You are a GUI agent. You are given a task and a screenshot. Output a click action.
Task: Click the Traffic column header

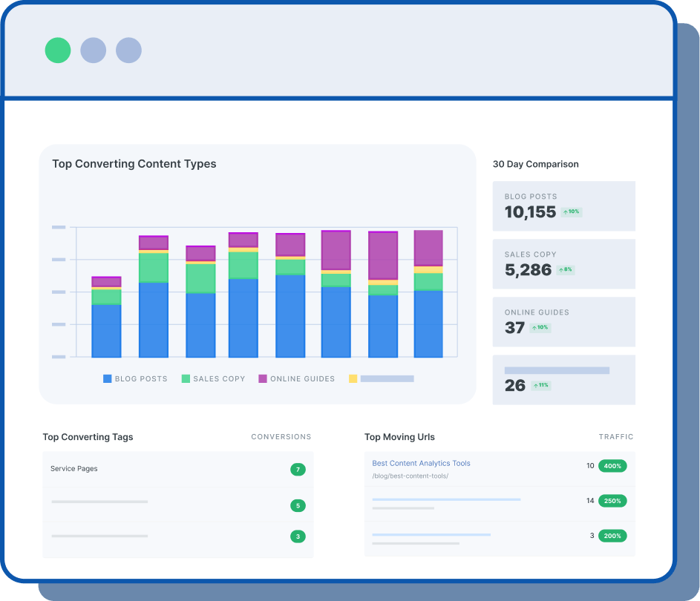[x=616, y=437]
